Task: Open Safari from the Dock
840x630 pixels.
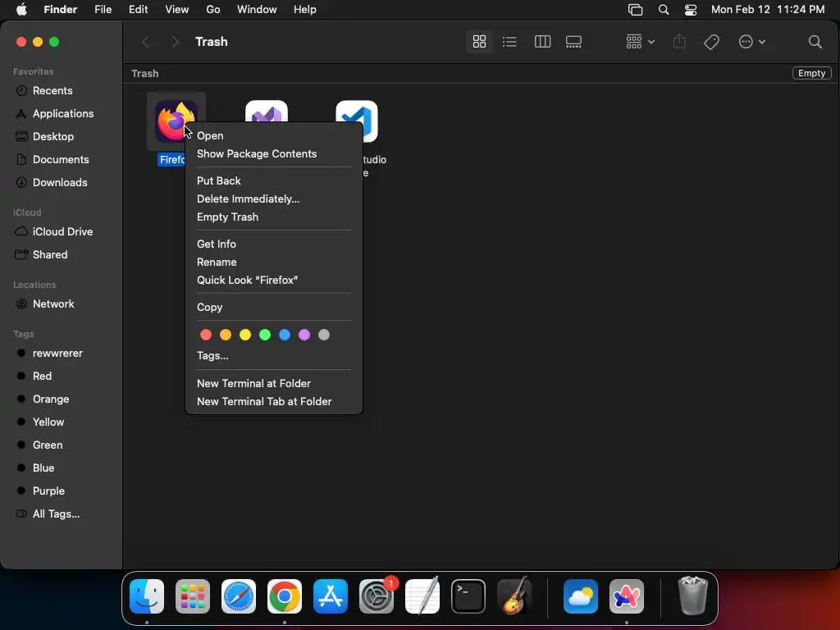Action: (x=239, y=596)
